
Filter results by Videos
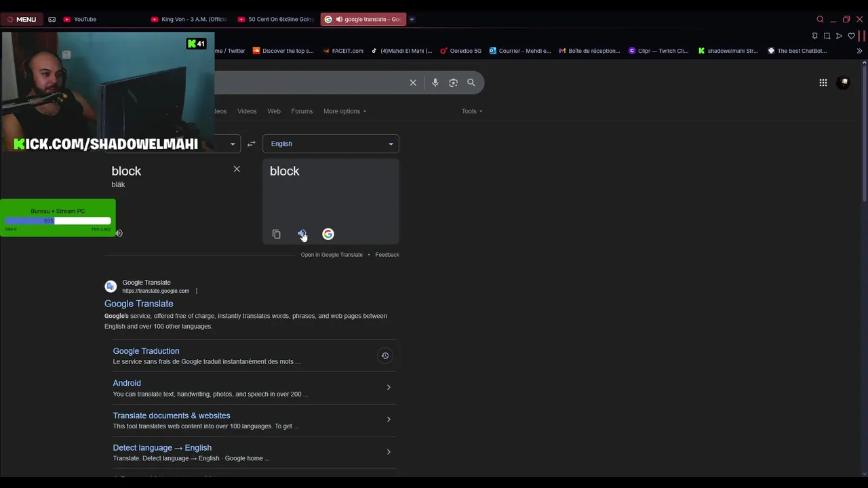point(247,111)
